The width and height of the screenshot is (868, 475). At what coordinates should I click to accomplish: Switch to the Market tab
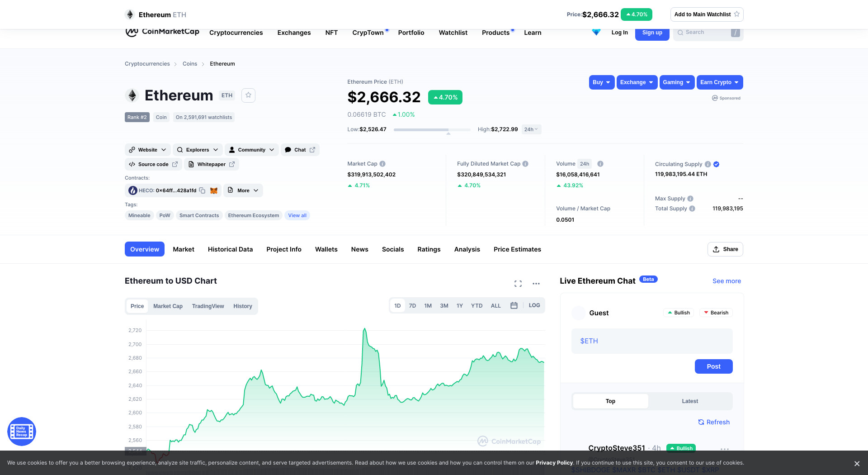click(184, 249)
